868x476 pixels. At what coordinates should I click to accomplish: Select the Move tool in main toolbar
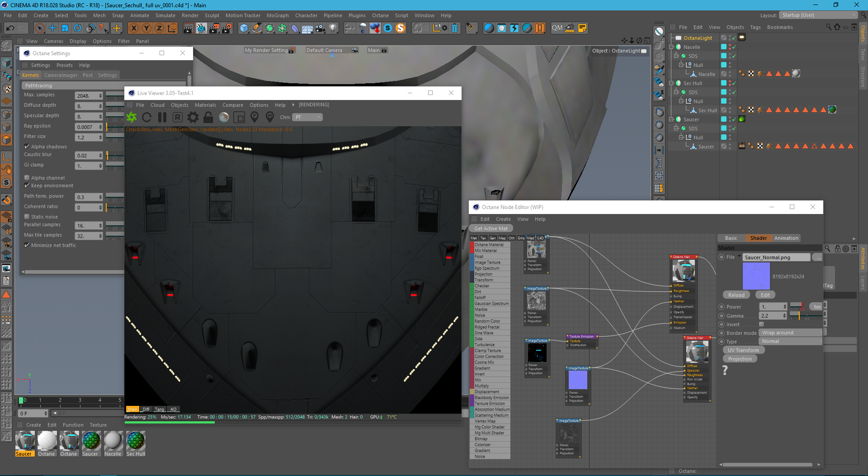point(52,28)
